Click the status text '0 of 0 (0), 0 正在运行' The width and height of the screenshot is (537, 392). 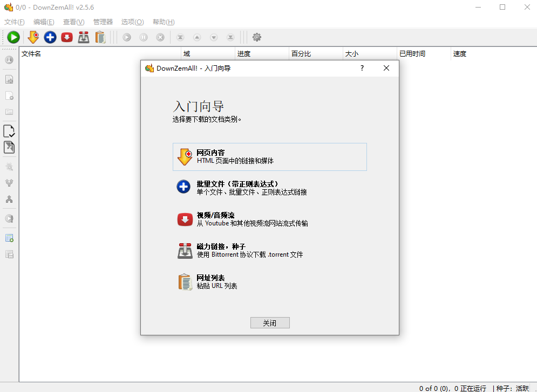[x=453, y=388]
